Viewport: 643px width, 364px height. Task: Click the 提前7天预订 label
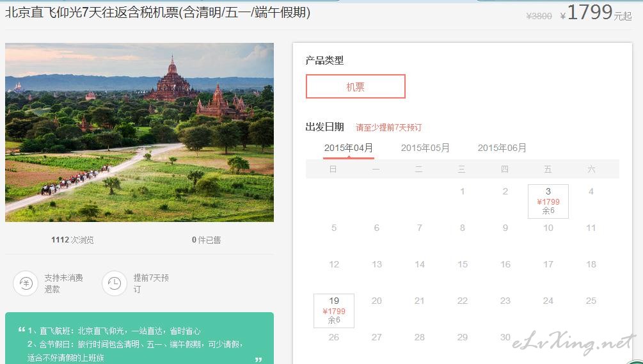[151, 283]
